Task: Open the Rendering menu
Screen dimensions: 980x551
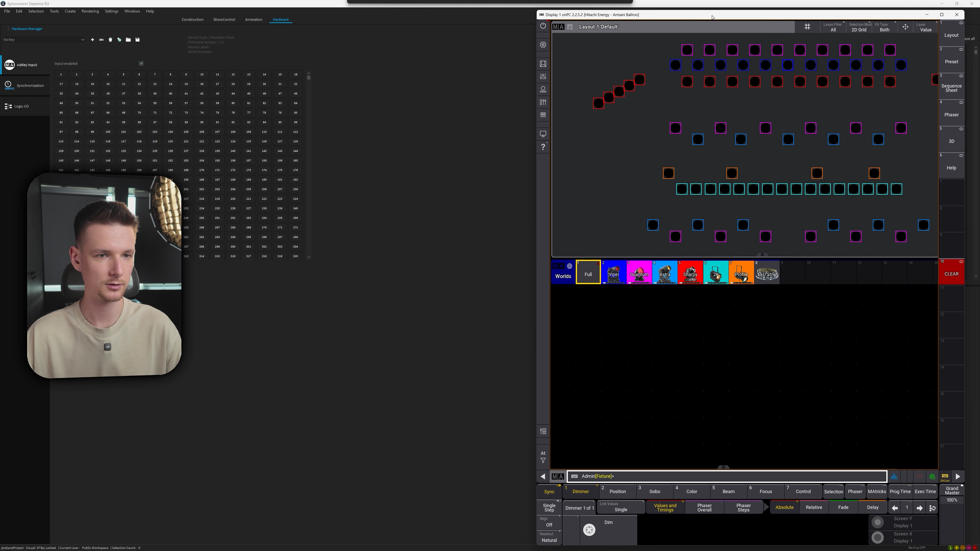Action: (x=90, y=11)
